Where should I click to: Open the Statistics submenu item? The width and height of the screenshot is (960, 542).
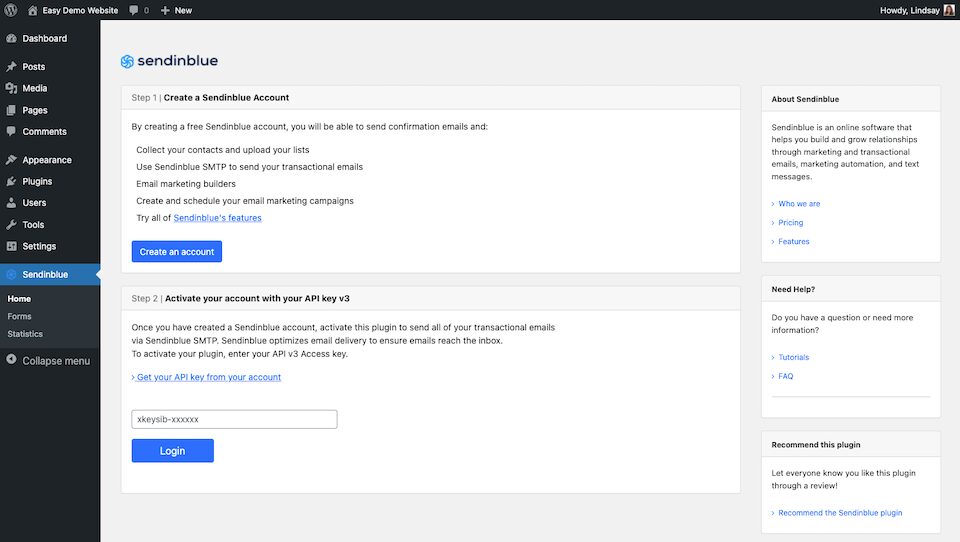[25, 334]
